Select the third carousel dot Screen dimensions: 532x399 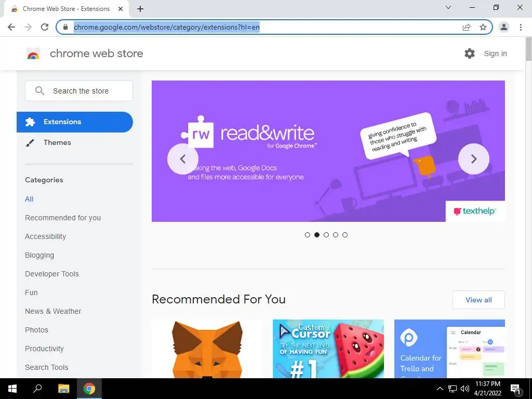(326, 235)
